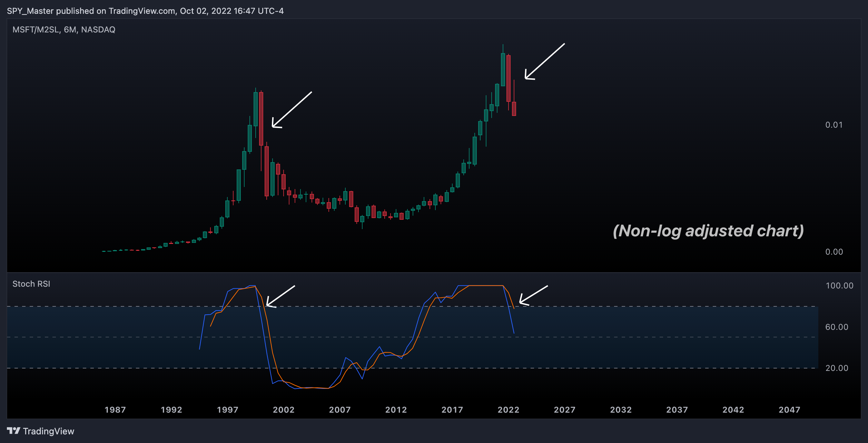Click the SPY_Master published header text

[x=145, y=11]
